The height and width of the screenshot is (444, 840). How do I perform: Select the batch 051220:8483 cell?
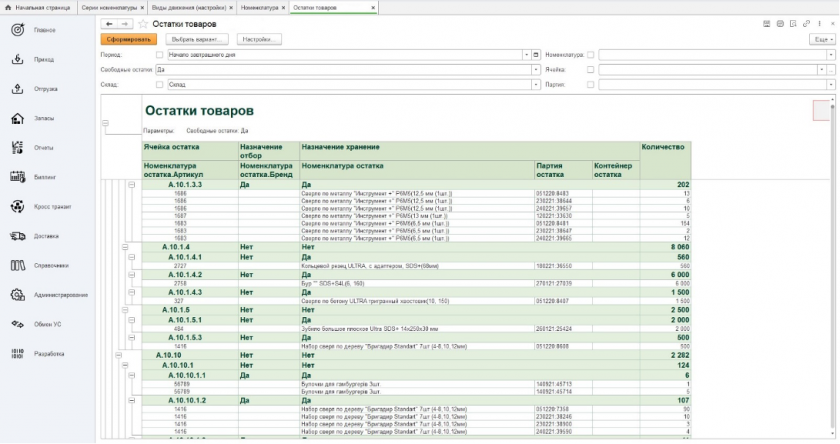563,193
